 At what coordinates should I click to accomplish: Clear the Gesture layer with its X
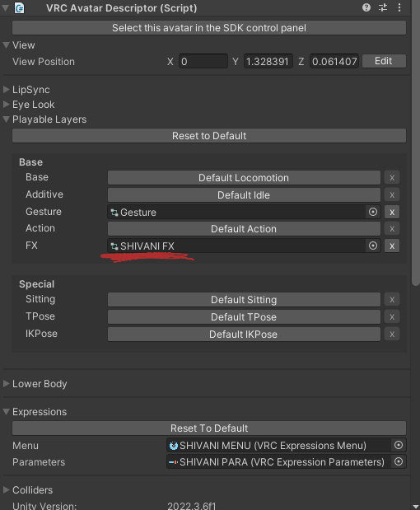(x=392, y=212)
